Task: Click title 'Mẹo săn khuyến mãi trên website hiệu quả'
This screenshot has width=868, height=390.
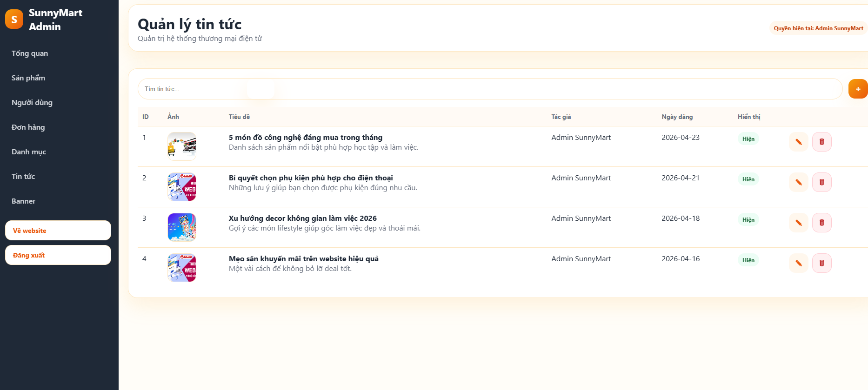Action: 304,259
